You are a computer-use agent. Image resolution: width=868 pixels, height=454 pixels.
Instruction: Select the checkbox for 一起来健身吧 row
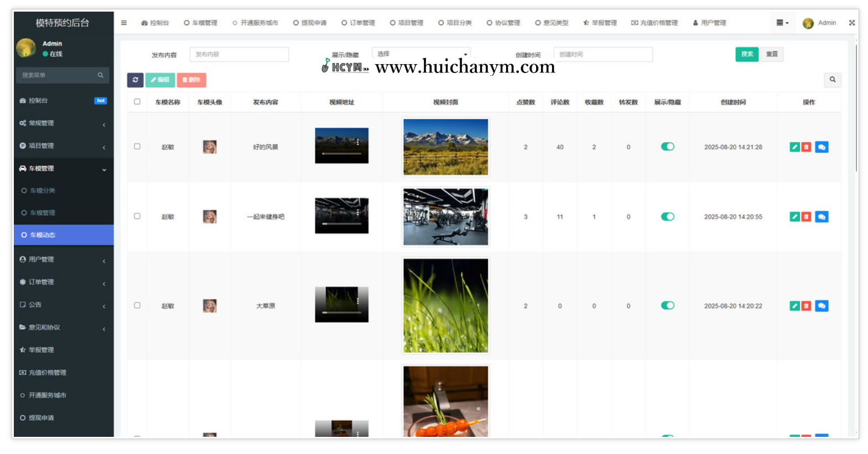click(x=137, y=216)
